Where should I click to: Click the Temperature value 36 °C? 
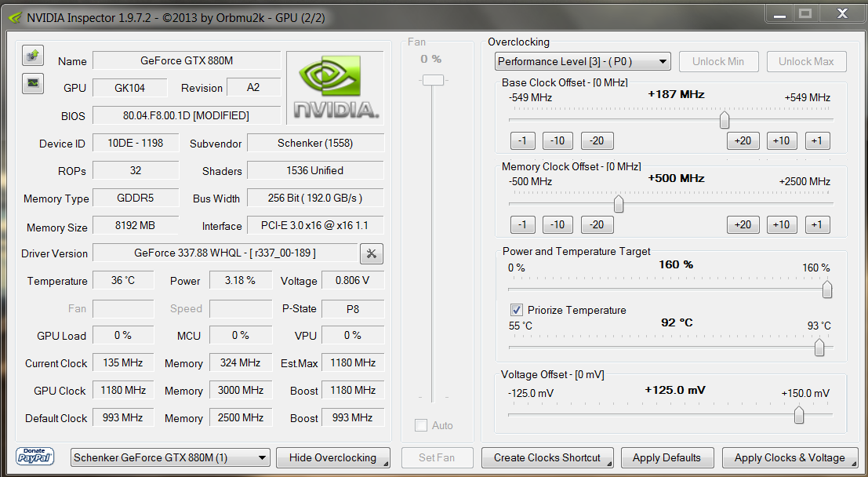pos(123,280)
